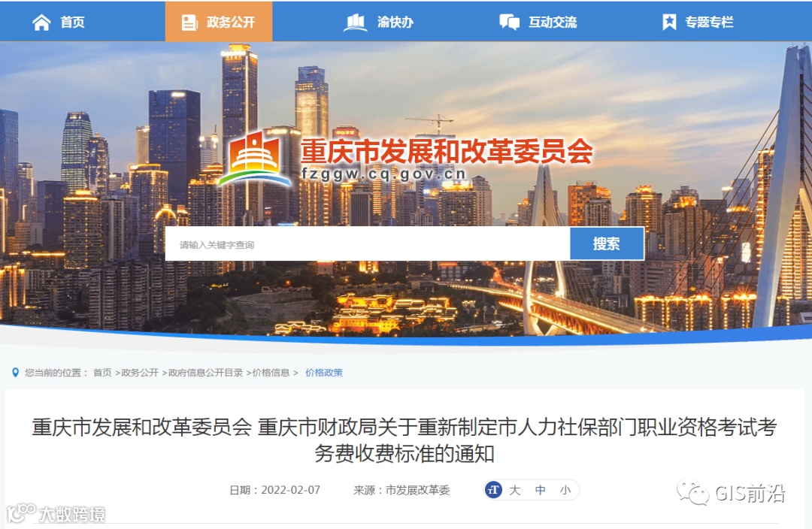The width and height of the screenshot is (812, 529).
Task: Go to 价格信息 breadcrumb link
Action: (271, 373)
